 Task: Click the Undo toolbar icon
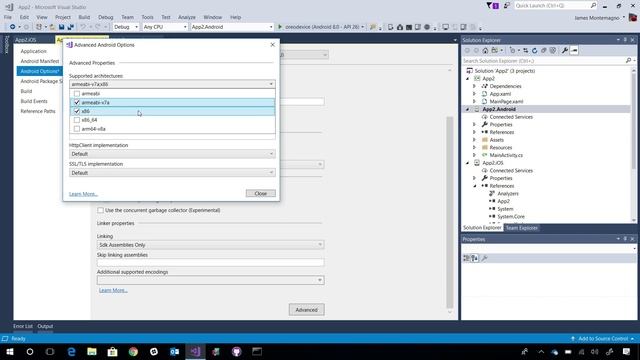(x=83, y=27)
